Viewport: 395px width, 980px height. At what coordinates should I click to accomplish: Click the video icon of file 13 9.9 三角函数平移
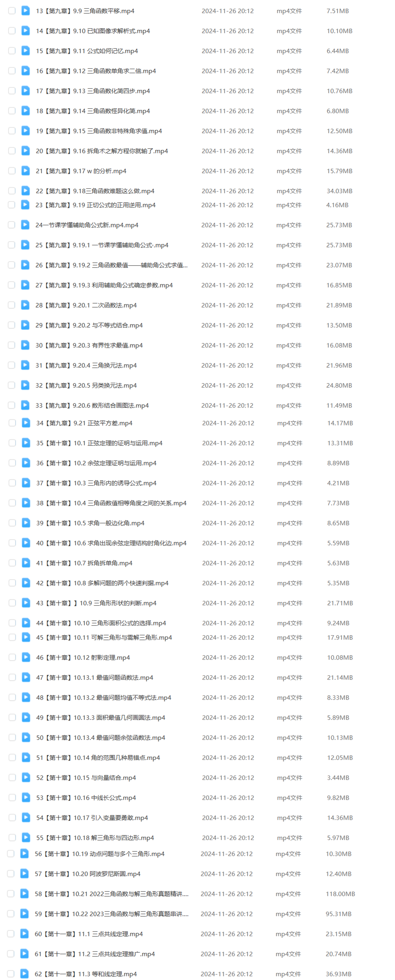coord(26,11)
